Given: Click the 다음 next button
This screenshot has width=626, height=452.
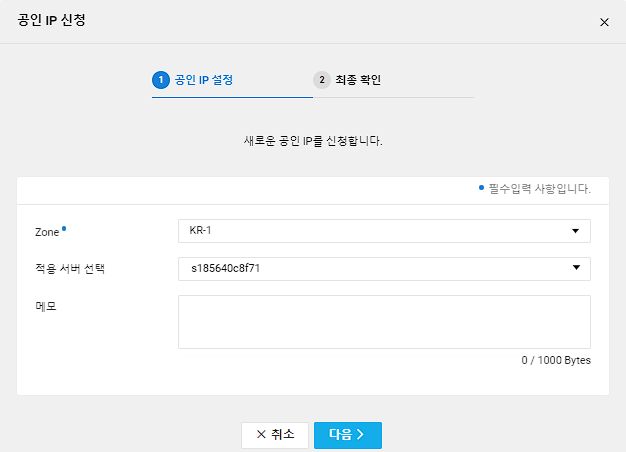Looking at the screenshot, I should [348, 435].
